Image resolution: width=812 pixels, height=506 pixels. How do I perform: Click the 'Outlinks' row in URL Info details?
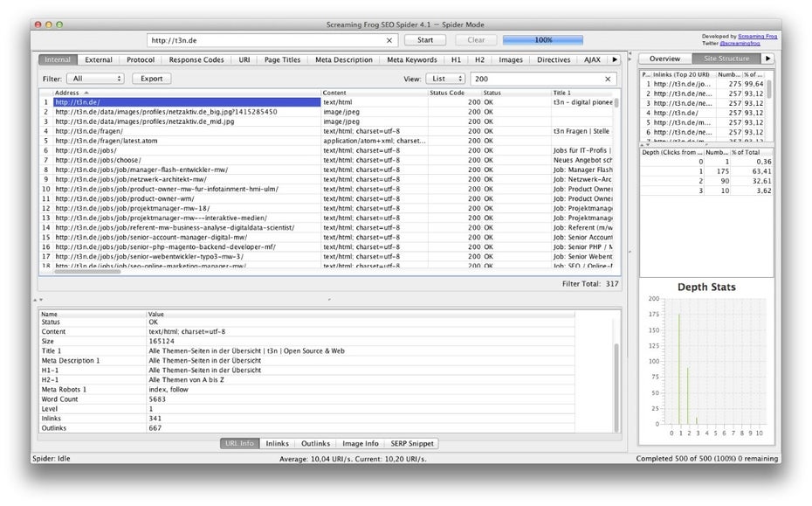click(x=307, y=428)
